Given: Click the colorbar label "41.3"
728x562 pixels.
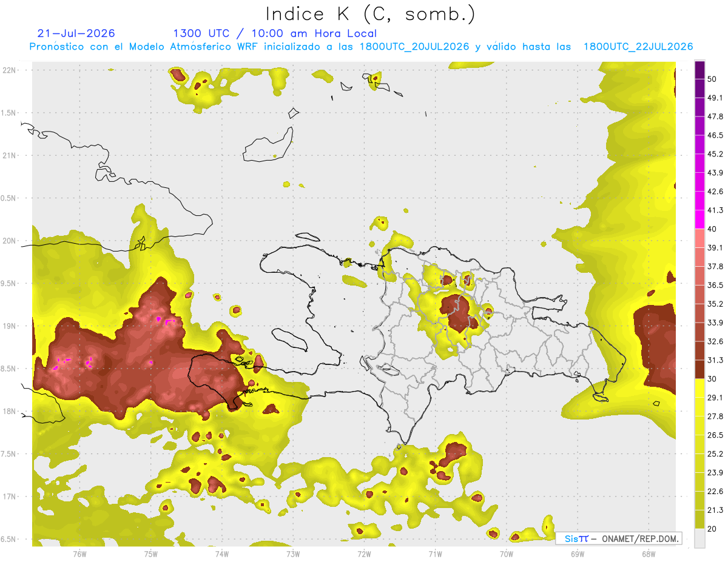Looking at the screenshot, I should coord(715,210).
